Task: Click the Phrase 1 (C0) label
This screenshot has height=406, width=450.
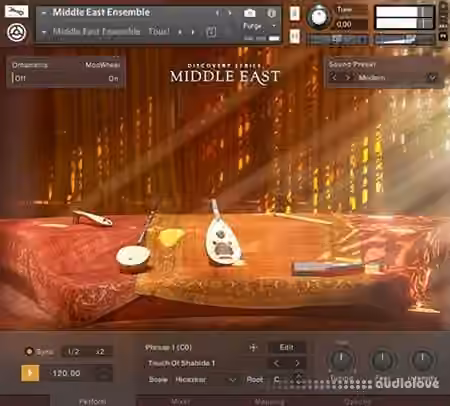Action: [x=168, y=348]
